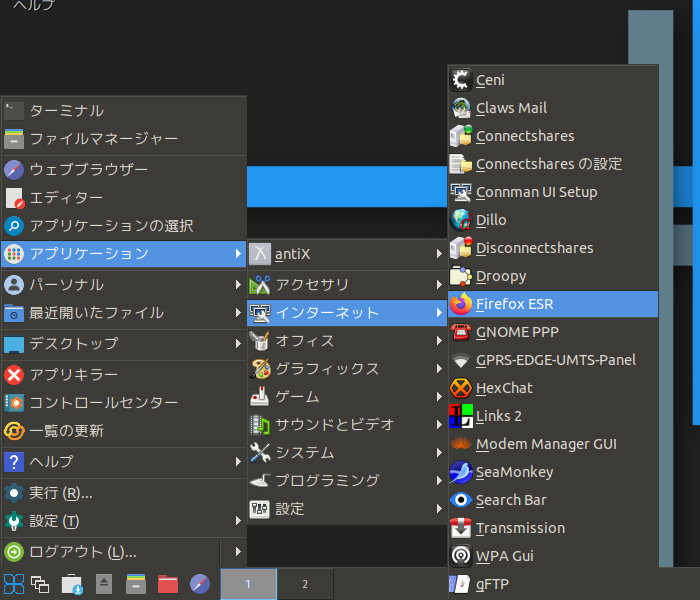The image size is (700, 600).
Task: Expand the オフィス submenu arrow
Action: pyautogui.click(x=439, y=341)
